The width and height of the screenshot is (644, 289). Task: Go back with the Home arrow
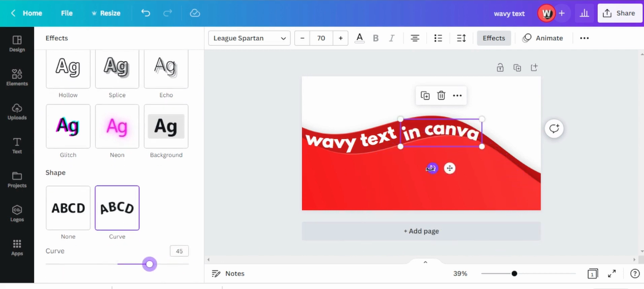point(13,13)
